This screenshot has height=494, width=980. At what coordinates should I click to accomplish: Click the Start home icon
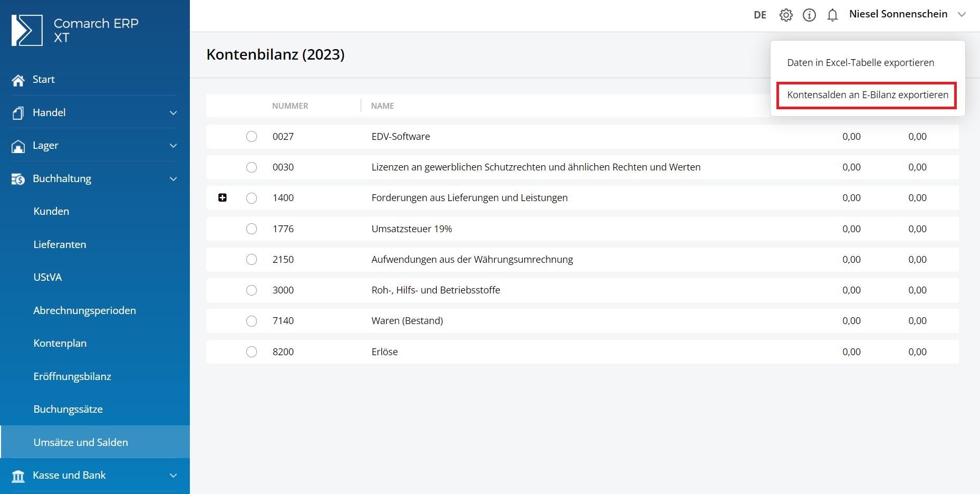click(x=18, y=80)
